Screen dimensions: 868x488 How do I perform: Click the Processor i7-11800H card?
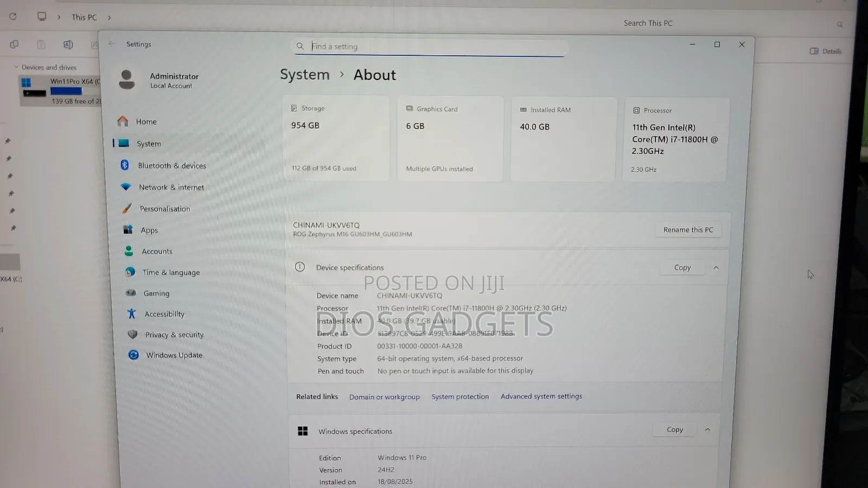coord(675,140)
